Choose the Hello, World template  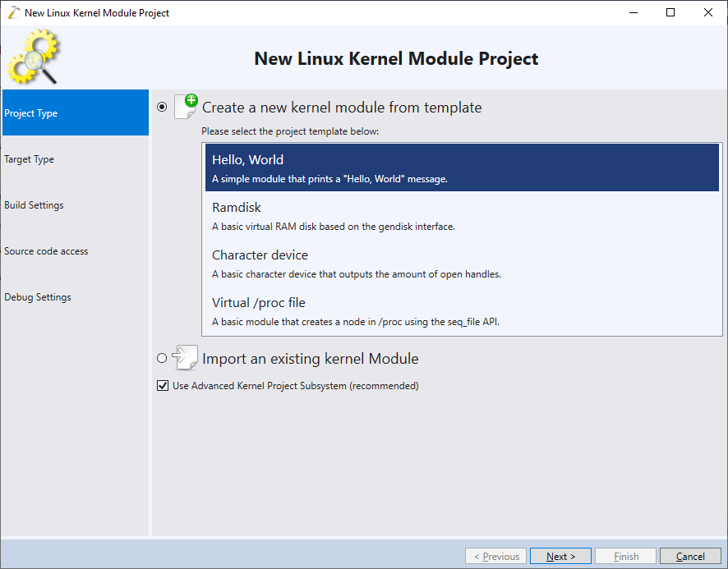point(462,167)
